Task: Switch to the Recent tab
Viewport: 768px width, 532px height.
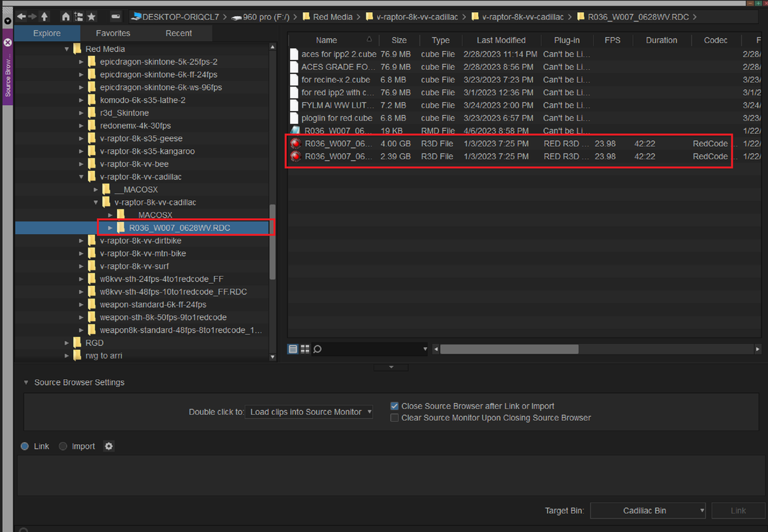Action: click(x=178, y=33)
